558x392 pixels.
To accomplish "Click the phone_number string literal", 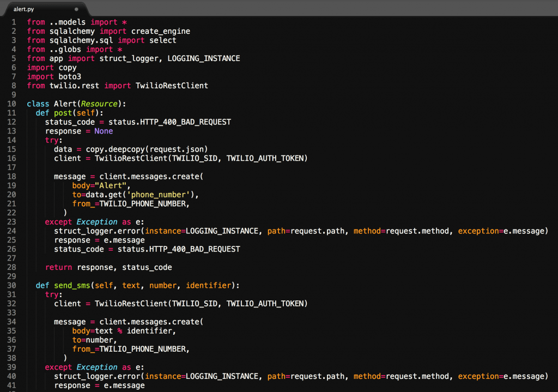I will [158, 195].
